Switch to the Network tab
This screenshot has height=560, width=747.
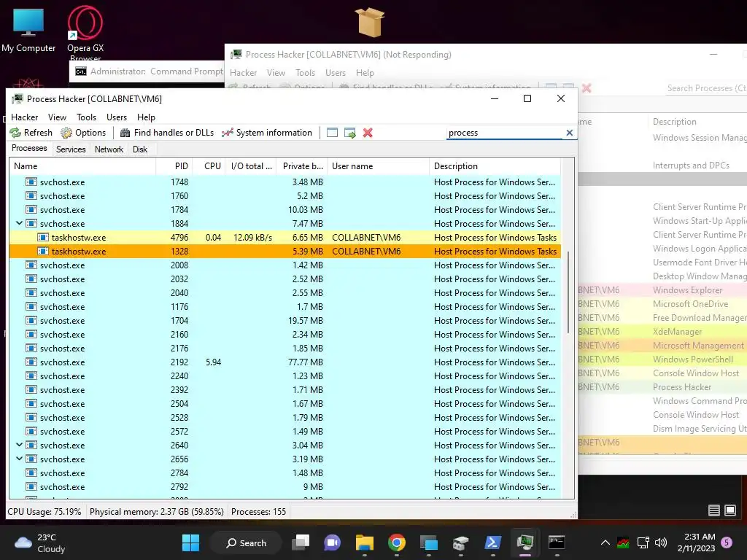(109, 149)
